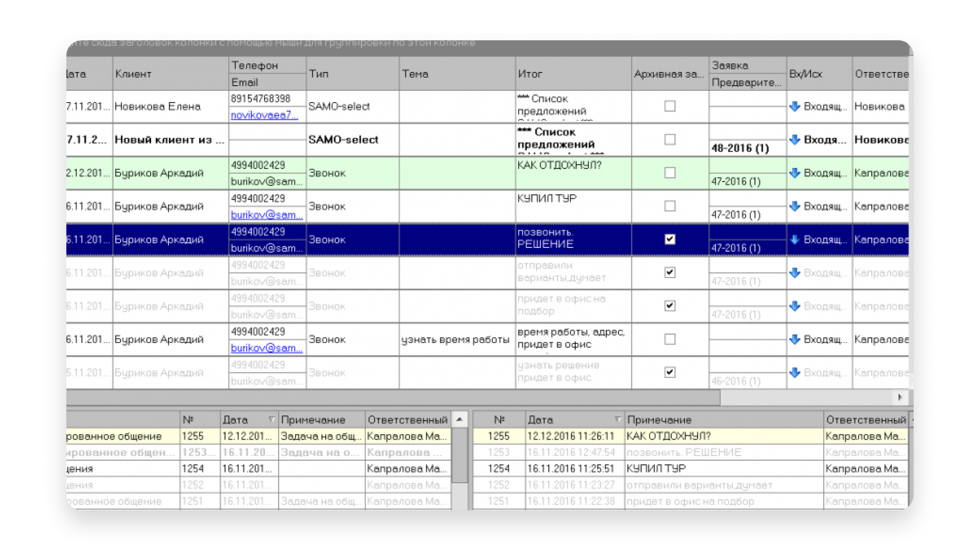Uncheck archive checkbox in selected blue row
The height and width of the screenshot is (551, 980).
point(670,239)
